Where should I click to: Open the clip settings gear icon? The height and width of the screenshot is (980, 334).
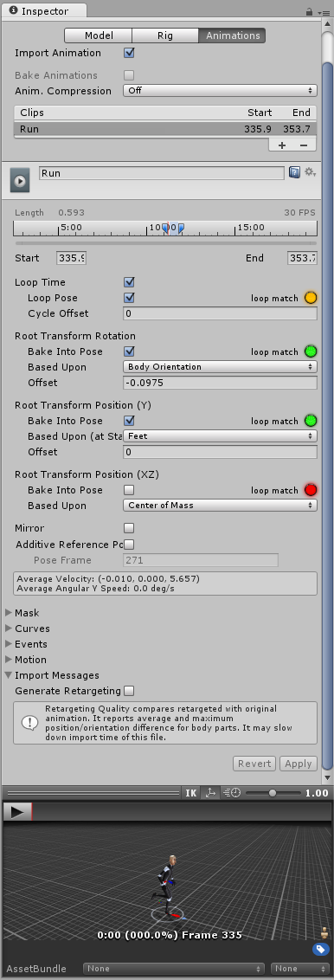[x=310, y=172]
